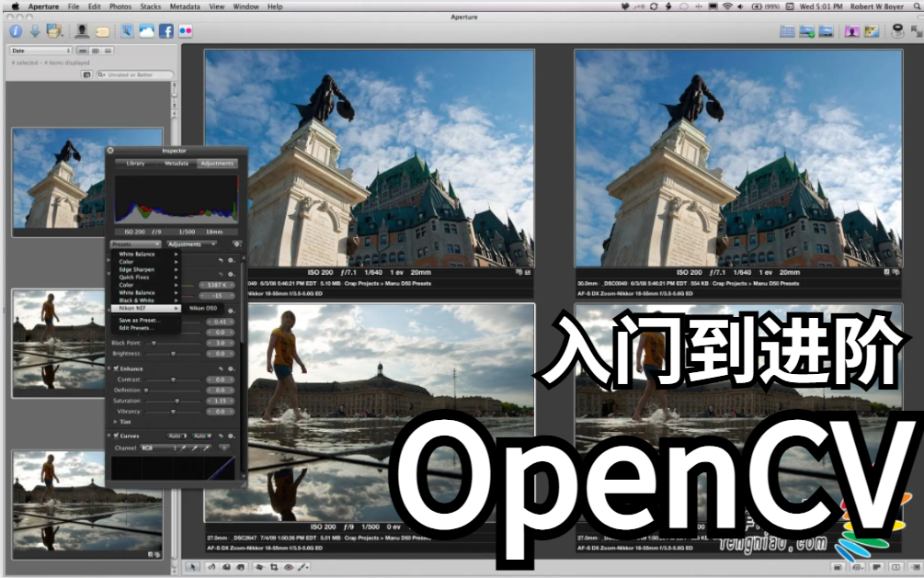
Task: Open the Stacks menu
Action: click(x=149, y=6)
